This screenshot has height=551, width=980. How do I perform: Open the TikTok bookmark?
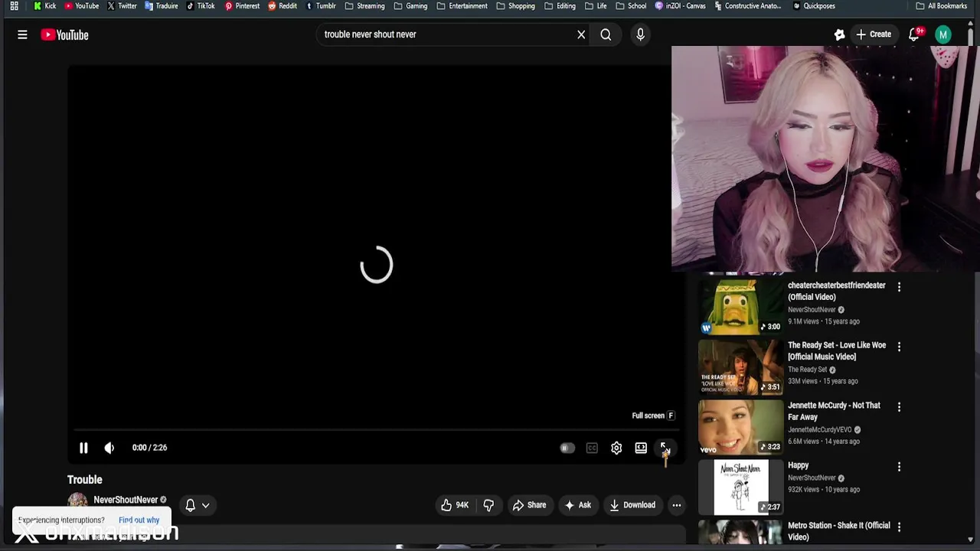click(x=200, y=6)
